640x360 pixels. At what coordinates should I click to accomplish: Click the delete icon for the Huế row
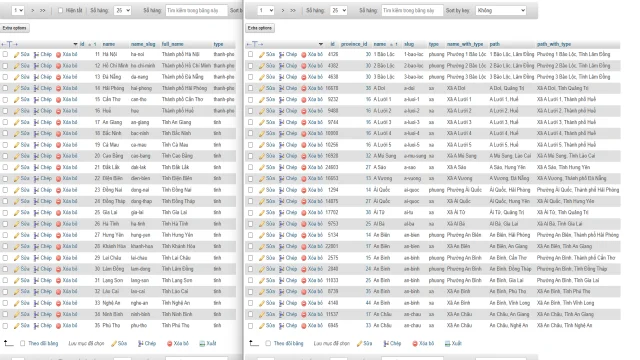(58, 111)
